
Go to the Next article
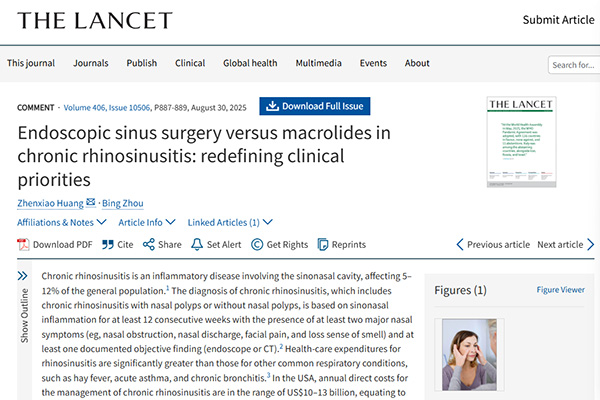pos(565,244)
